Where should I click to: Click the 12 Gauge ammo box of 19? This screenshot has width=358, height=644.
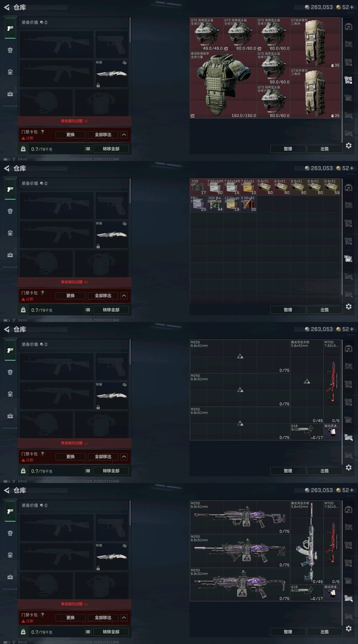tap(232, 204)
